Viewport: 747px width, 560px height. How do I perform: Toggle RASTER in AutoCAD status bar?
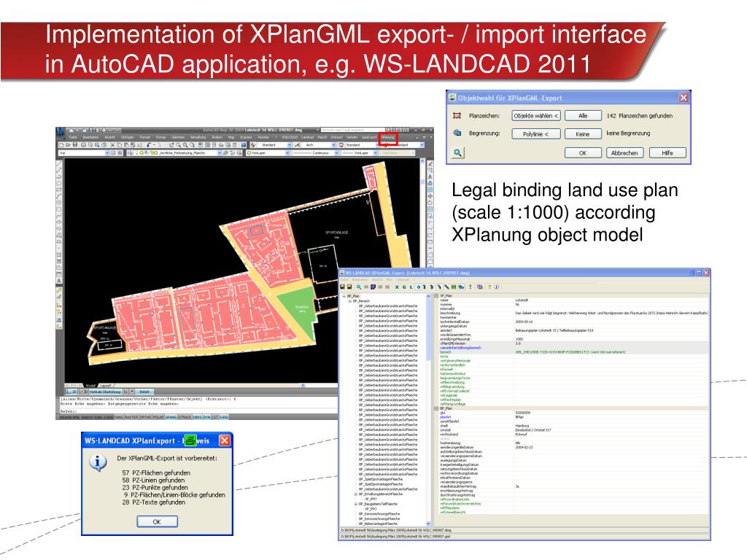[x=131, y=417]
